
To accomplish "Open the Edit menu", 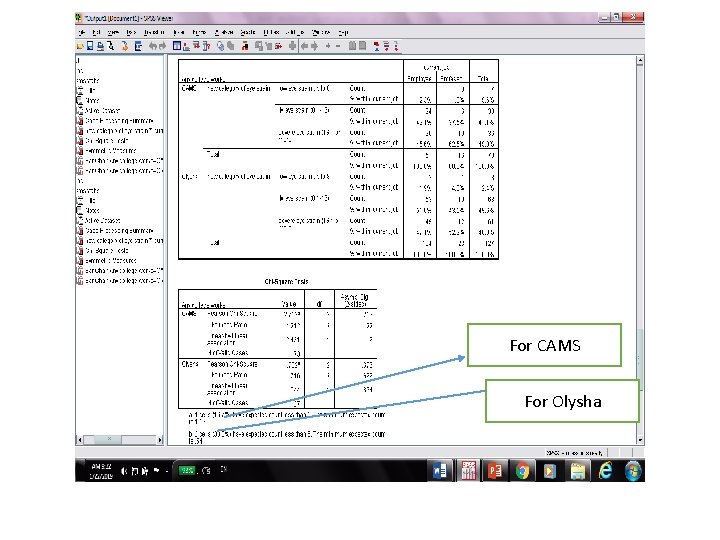I will click(96, 32).
